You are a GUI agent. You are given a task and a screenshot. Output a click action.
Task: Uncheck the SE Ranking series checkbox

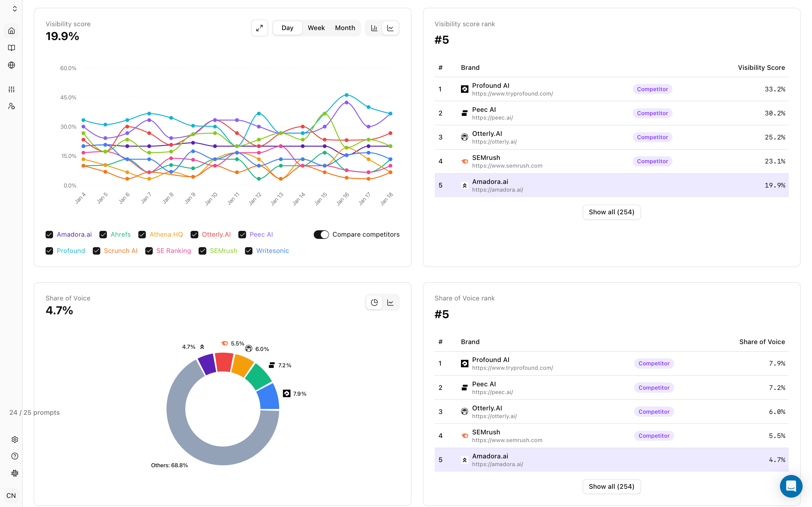(x=149, y=251)
